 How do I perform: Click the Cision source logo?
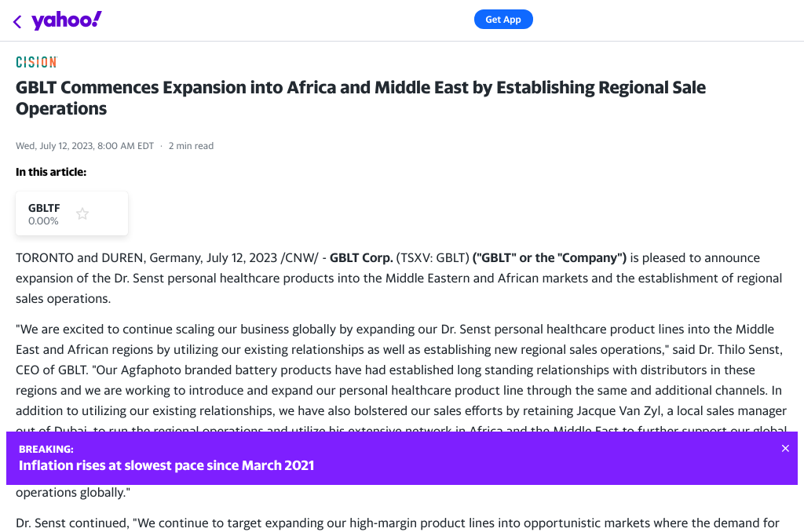point(36,62)
